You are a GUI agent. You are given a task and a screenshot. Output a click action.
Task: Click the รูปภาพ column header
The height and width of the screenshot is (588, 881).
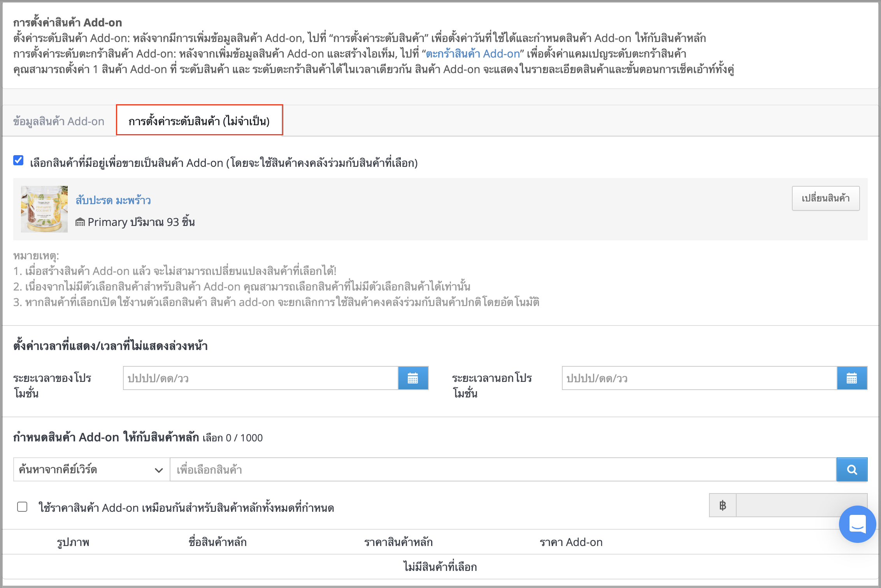[x=73, y=542]
